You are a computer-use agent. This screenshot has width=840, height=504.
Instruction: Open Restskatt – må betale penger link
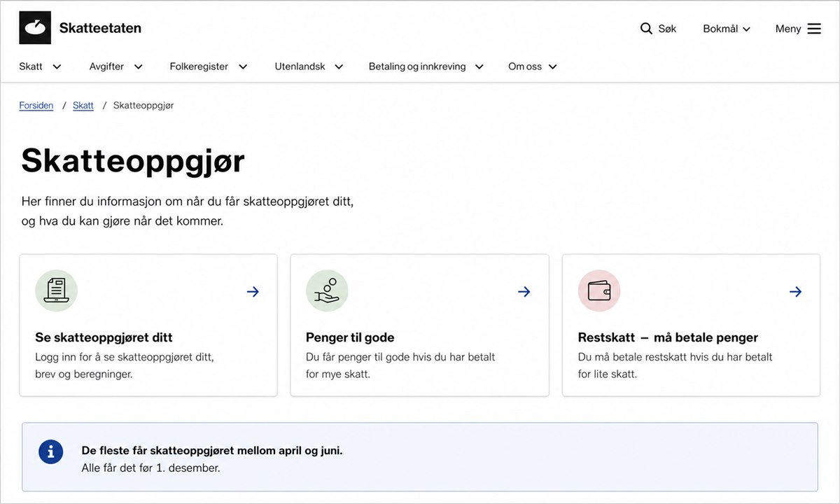(668, 337)
